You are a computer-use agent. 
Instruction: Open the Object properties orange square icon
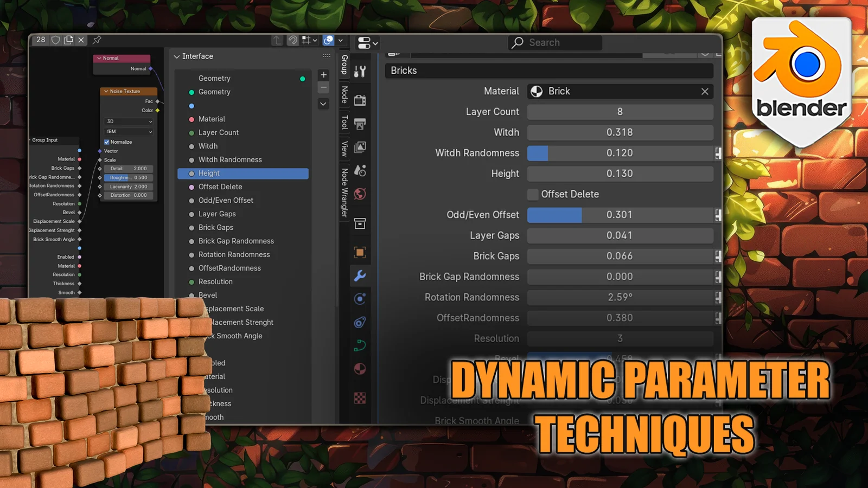pyautogui.click(x=360, y=252)
